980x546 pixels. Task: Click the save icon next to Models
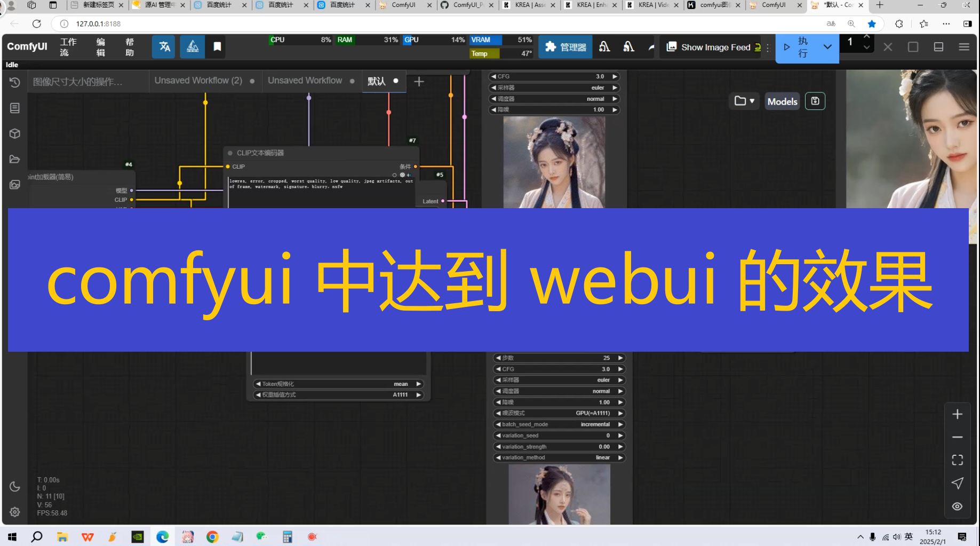click(x=815, y=101)
